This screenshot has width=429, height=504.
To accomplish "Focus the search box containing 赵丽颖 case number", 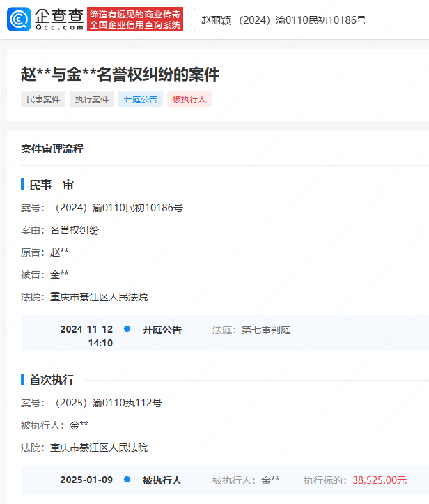I will (x=311, y=20).
